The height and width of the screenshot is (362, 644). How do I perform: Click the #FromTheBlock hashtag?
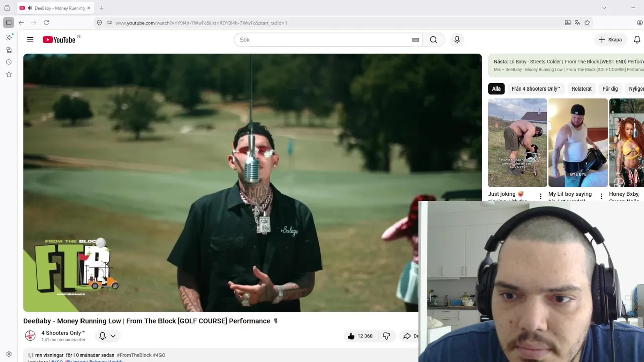coord(134,355)
